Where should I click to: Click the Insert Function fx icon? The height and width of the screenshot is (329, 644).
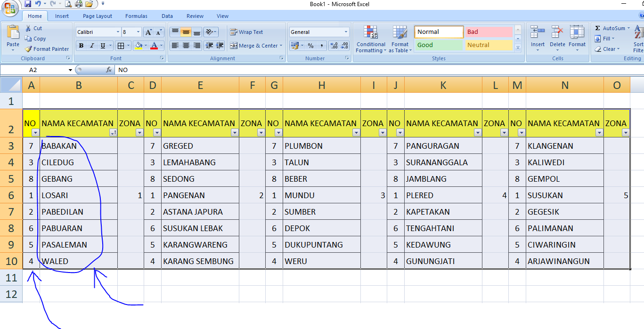[109, 70]
